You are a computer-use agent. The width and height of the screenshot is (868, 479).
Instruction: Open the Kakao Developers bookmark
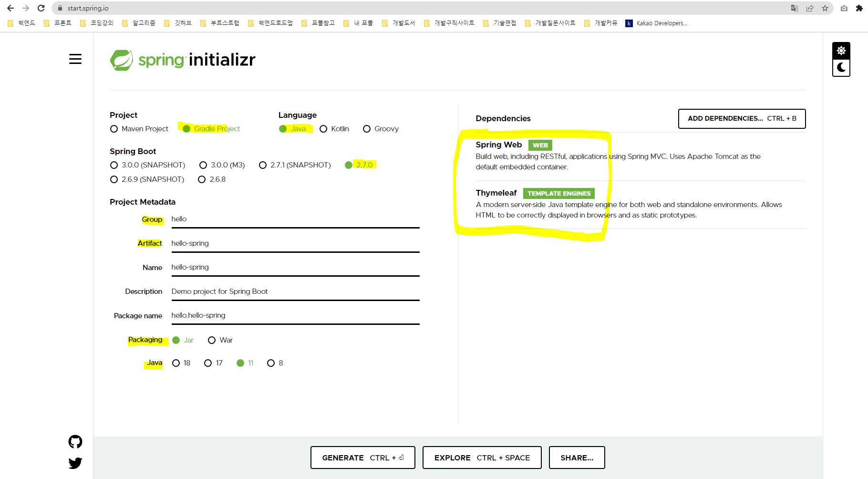(657, 23)
